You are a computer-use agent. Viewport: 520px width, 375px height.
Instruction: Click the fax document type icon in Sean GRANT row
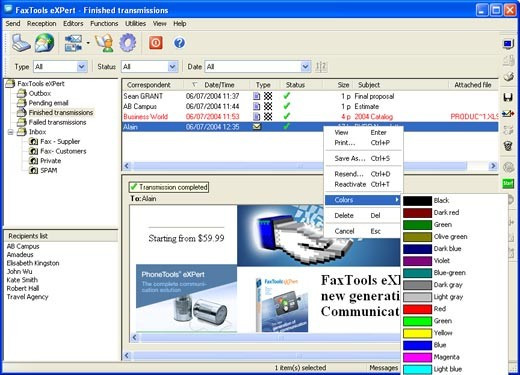click(256, 96)
